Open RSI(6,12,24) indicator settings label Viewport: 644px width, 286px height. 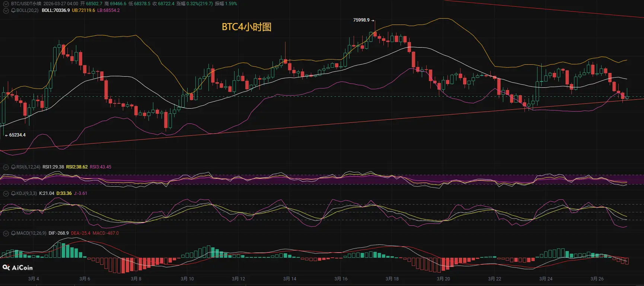[28, 167]
